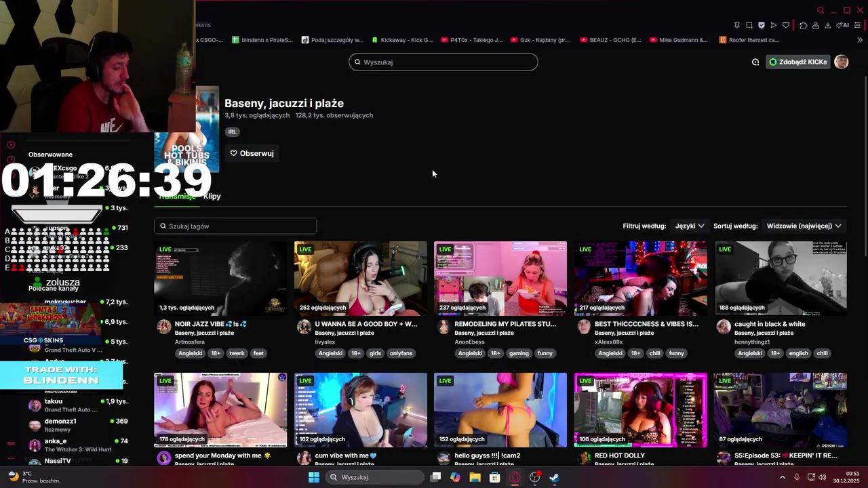
Task: Open volume control in system tray
Action: tap(822, 477)
